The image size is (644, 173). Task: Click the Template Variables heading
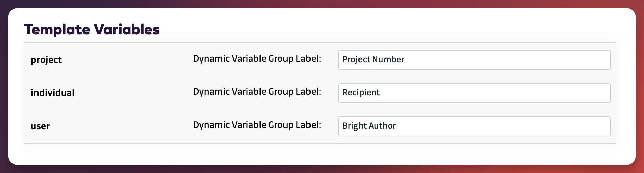tap(92, 30)
